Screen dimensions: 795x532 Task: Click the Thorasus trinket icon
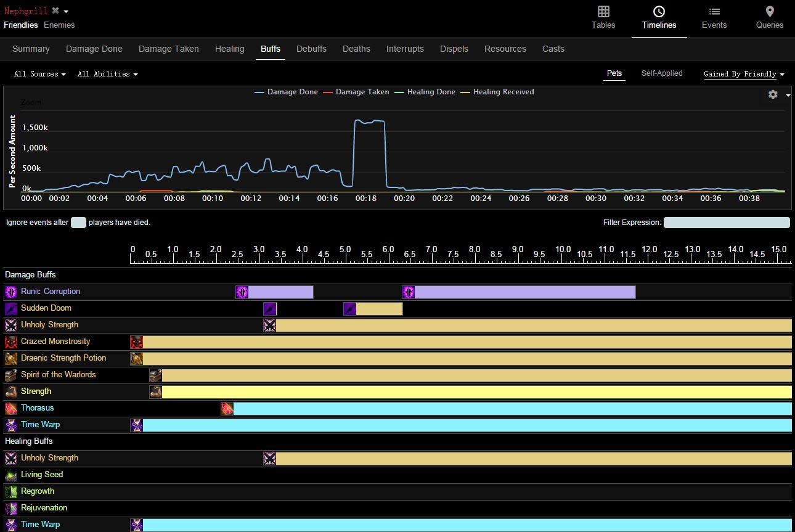(11, 408)
